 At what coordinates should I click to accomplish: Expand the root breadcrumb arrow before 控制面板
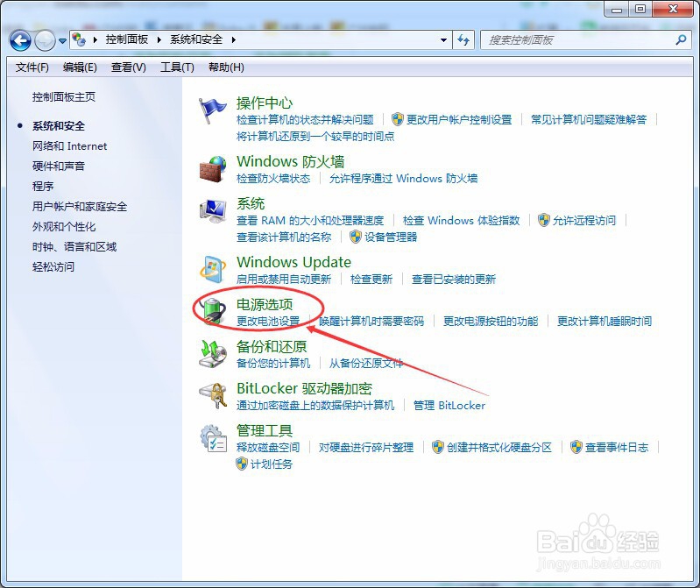click(95, 39)
